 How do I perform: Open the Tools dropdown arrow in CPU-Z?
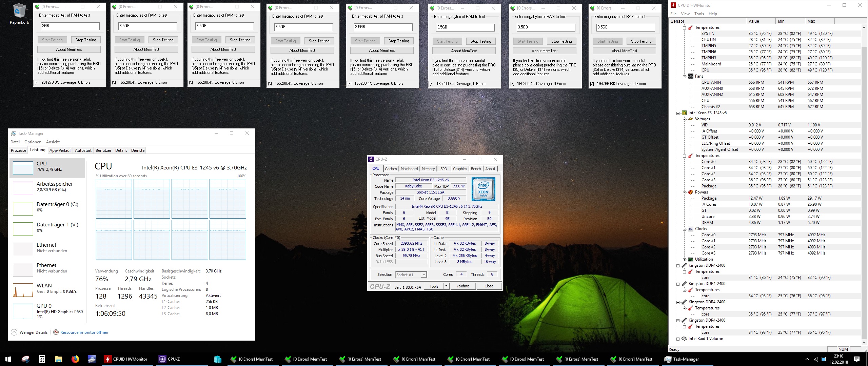446,286
